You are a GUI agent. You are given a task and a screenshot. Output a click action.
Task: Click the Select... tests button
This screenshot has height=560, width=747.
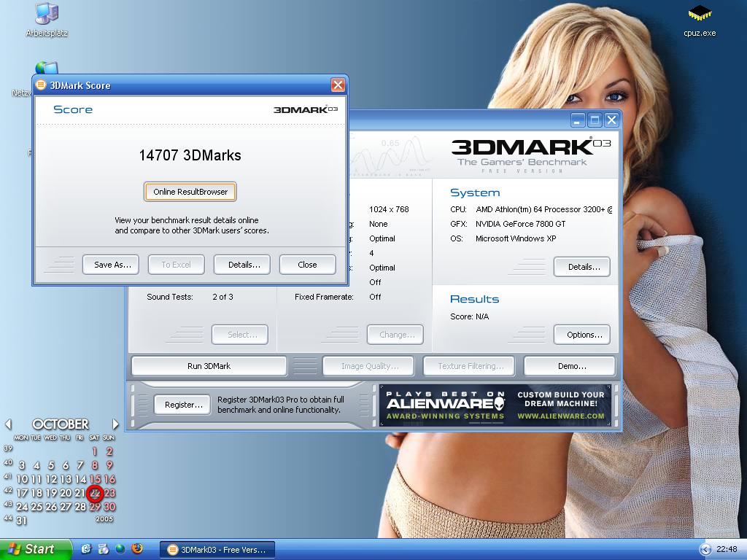coord(239,335)
